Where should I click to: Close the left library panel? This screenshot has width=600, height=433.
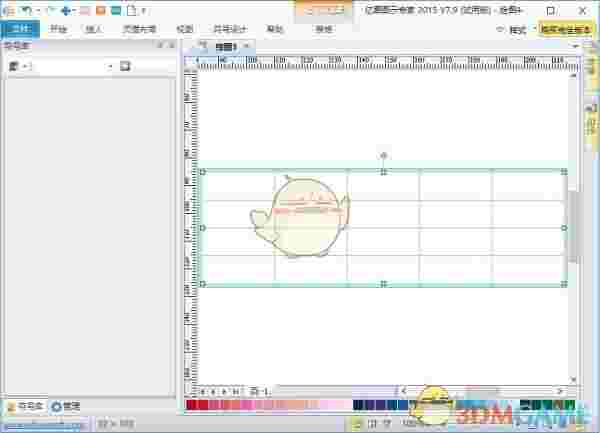pos(172,45)
